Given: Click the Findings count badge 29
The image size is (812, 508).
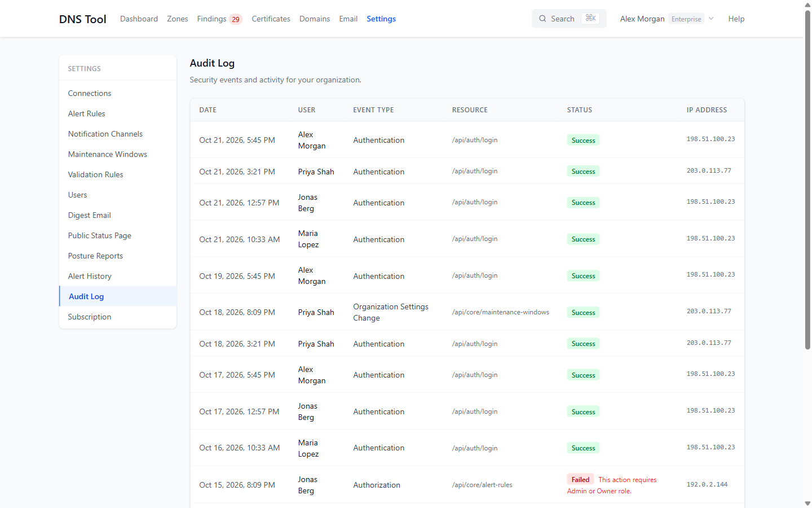Looking at the screenshot, I should (x=236, y=19).
